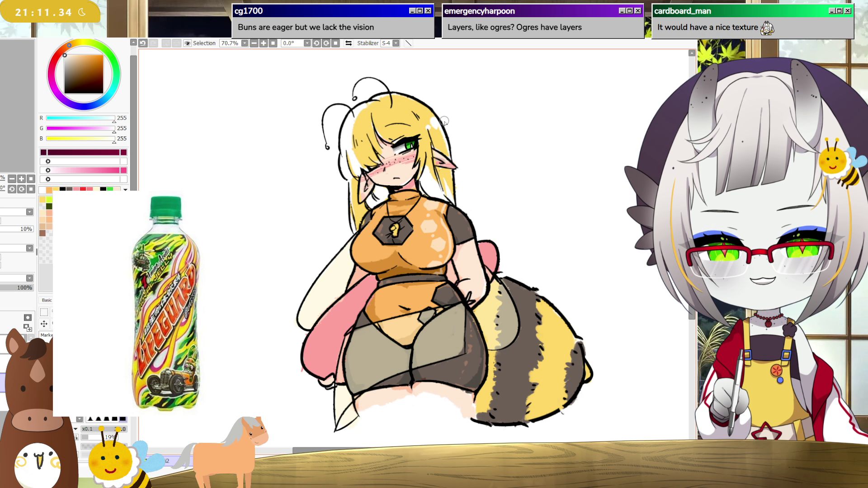Open the zoom percentage dropdown

click(245, 43)
